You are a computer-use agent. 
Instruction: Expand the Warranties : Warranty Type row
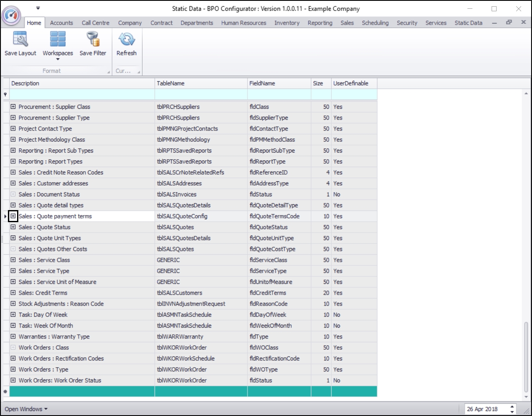(13, 336)
